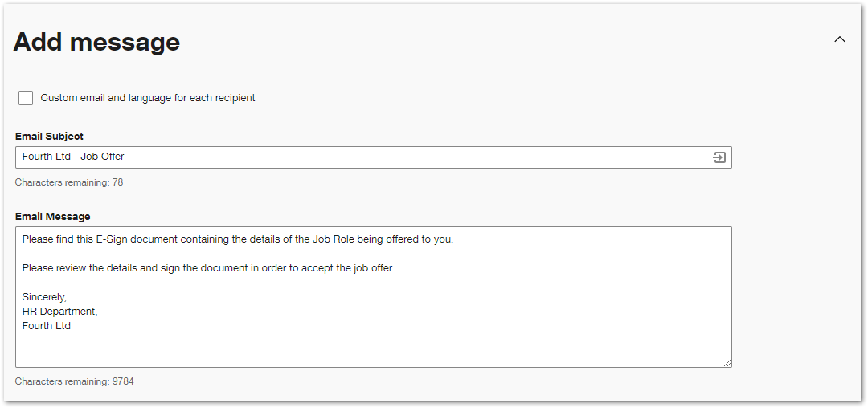
Task: Click the 'Fourth Ltd - Job Offer' subject text
Action: pyautogui.click(x=73, y=157)
